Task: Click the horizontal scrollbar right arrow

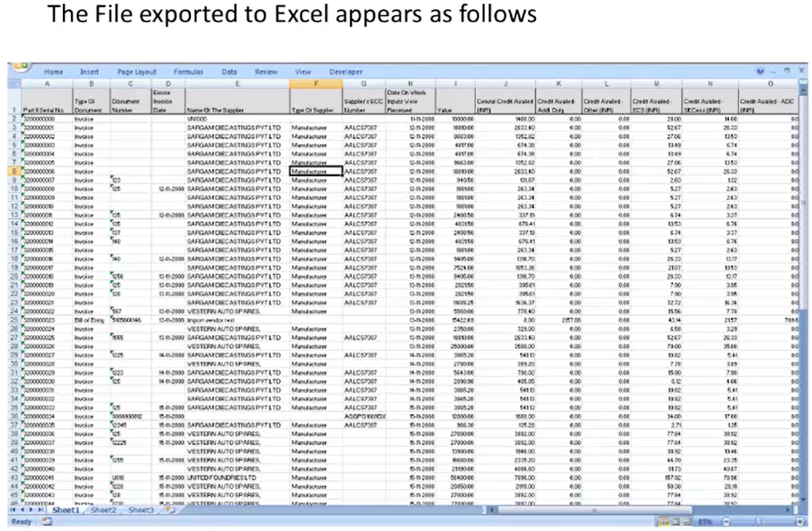Action: pyautogui.click(x=787, y=510)
